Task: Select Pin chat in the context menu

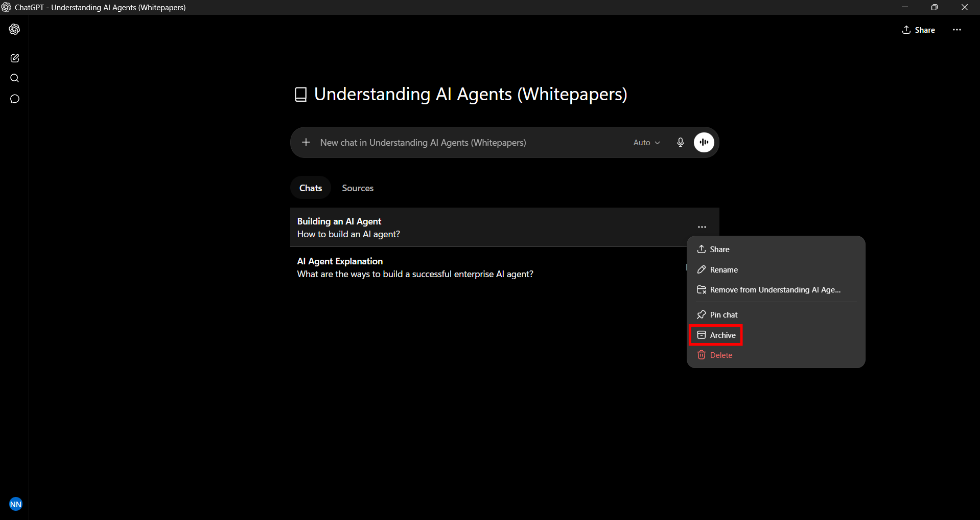Action: (x=776, y=315)
